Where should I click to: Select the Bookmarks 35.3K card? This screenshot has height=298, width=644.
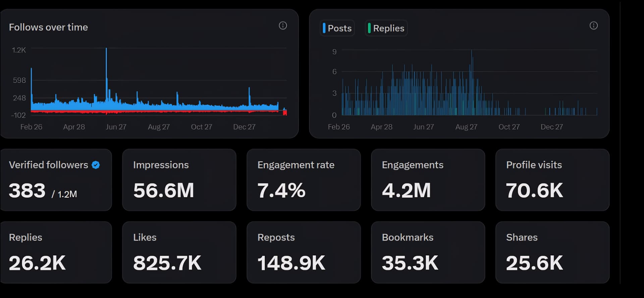[428, 252]
